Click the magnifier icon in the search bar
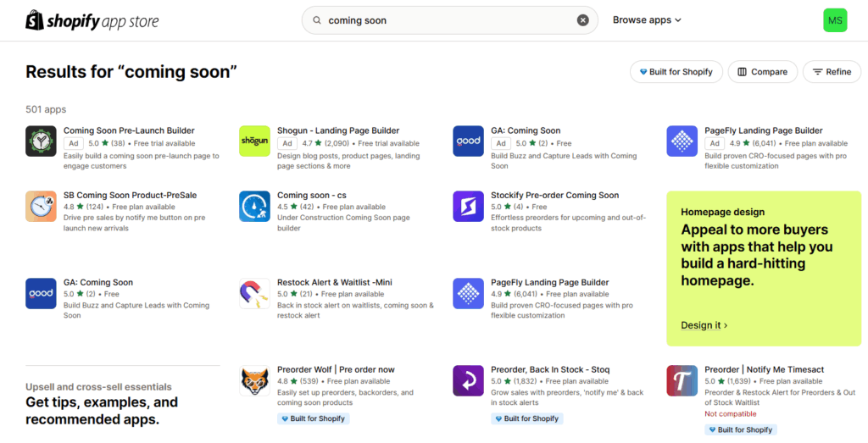This screenshot has width=868, height=443. [x=317, y=20]
